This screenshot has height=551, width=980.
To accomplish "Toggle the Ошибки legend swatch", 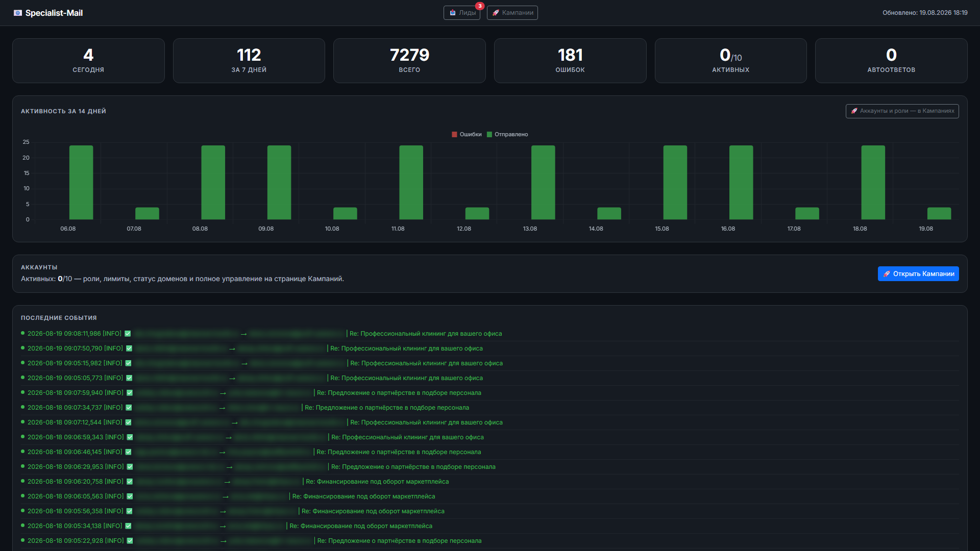I will coord(454,134).
